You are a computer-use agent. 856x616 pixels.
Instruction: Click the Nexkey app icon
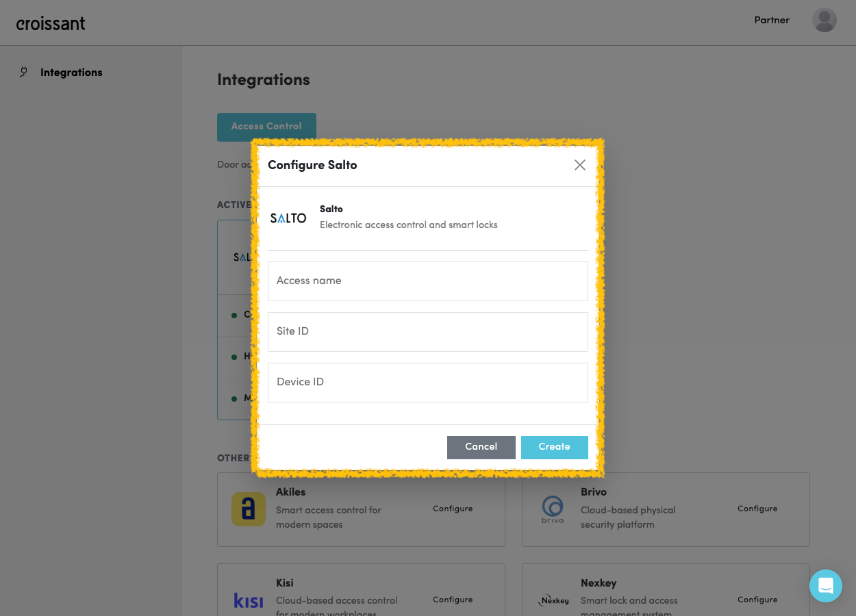point(553,600)
